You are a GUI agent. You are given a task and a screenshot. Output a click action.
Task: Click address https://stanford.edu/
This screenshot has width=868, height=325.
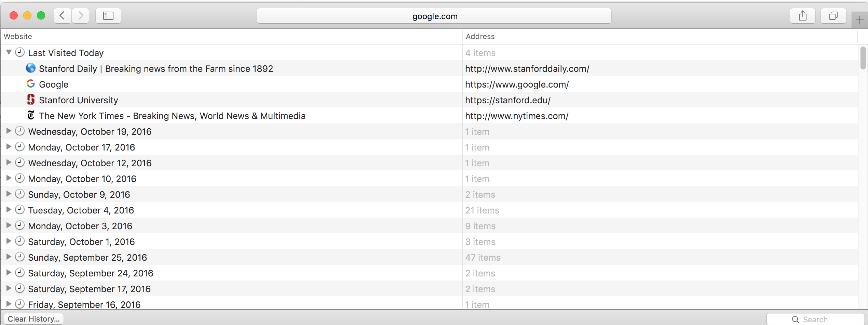pos(508,100)
